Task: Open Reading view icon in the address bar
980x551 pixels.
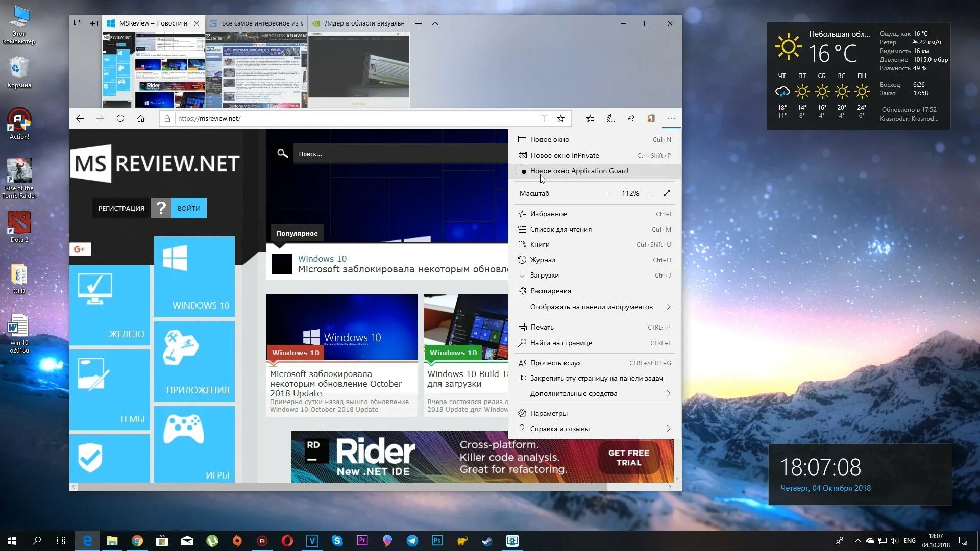Action: [544, 118]
